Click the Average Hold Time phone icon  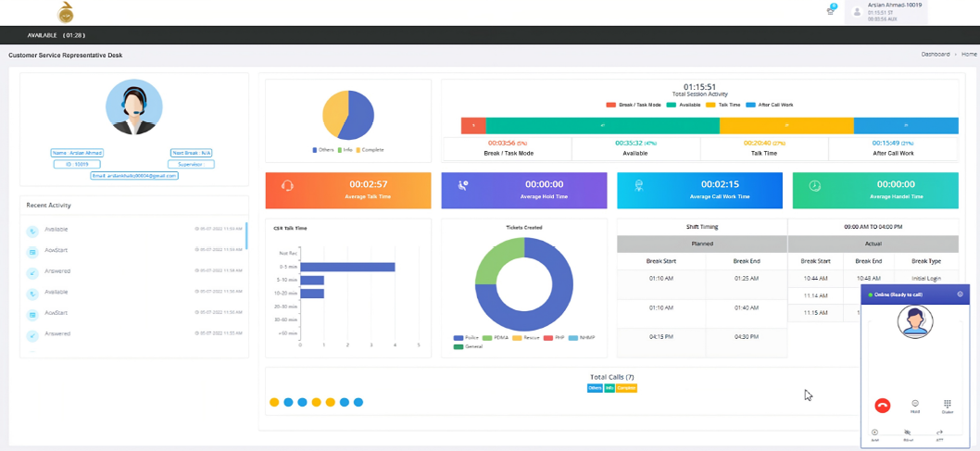[462, 185]
